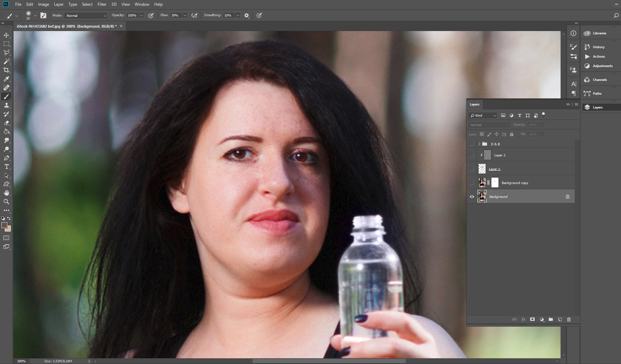Open the Image menu

(x=44, y=4)
